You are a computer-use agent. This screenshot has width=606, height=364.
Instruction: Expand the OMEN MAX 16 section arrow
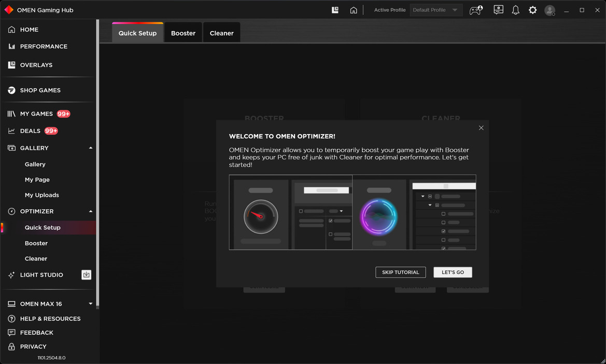tap(90, 304)
